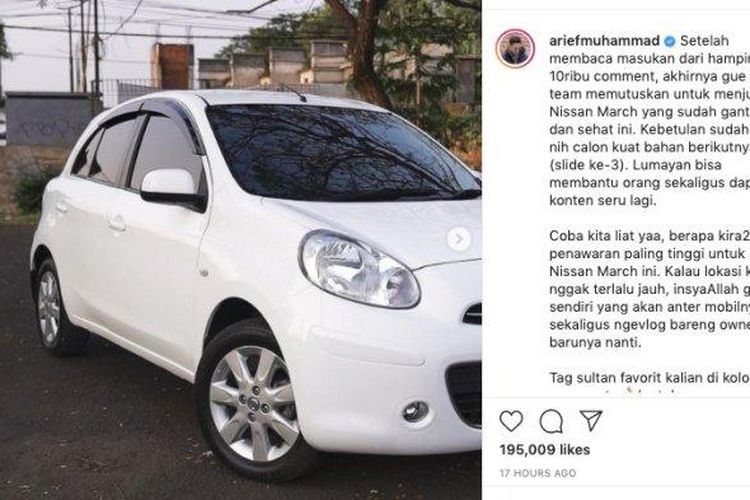The height and width of the screenshot is (500, 750).
Task: Visit the ariefmuhammad username link
Action: [605, 41]
